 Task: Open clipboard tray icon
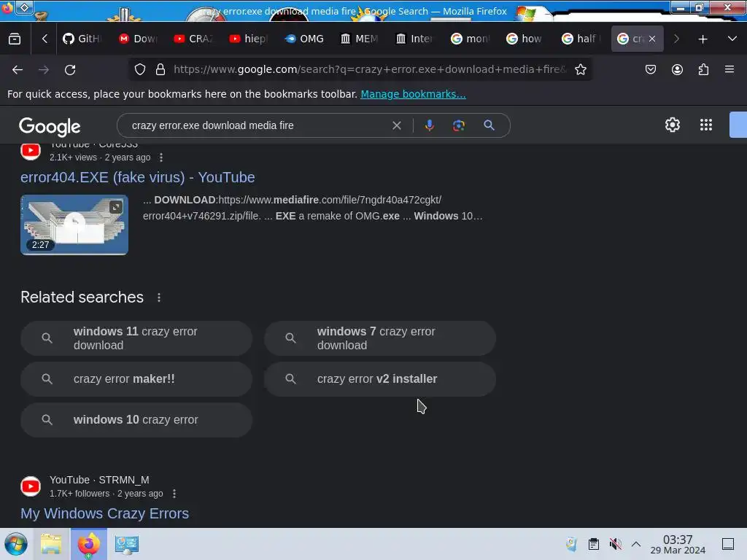[594, 544]
